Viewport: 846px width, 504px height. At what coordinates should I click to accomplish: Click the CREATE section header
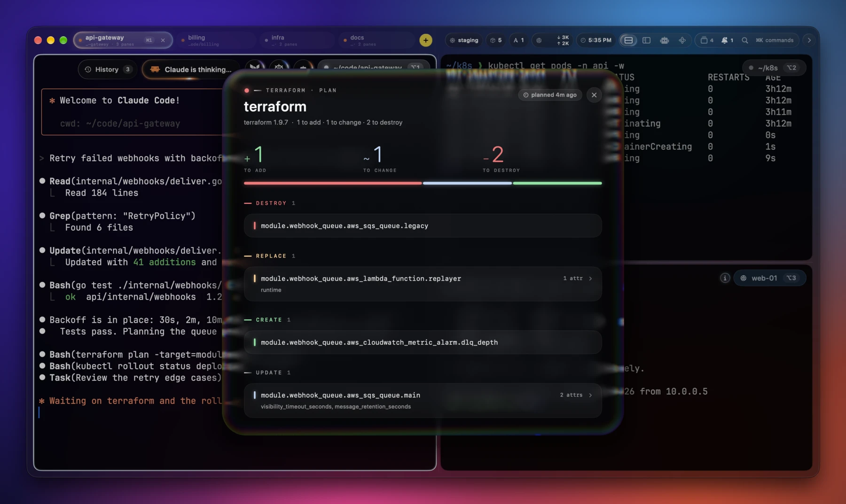click(267, 320)
